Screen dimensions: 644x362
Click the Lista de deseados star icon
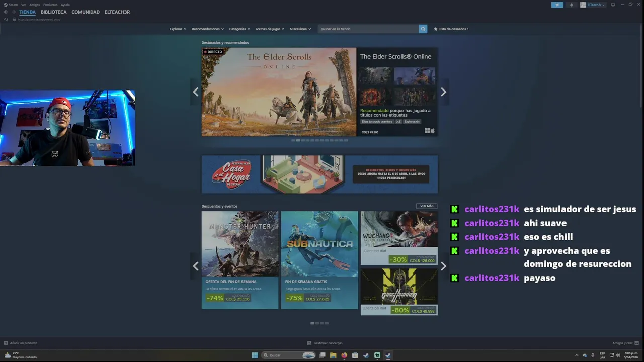pyautogui.click(x=436, y=29)
